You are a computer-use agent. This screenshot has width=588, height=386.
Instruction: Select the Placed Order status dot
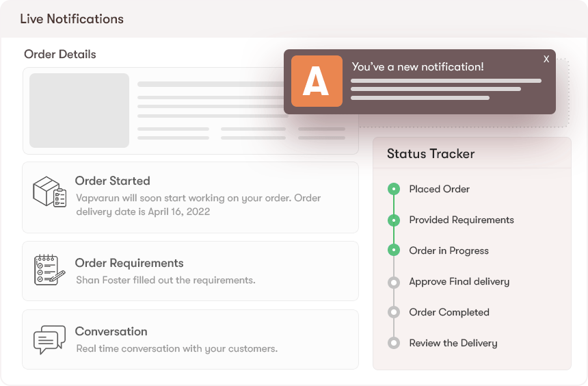(393, 189)
